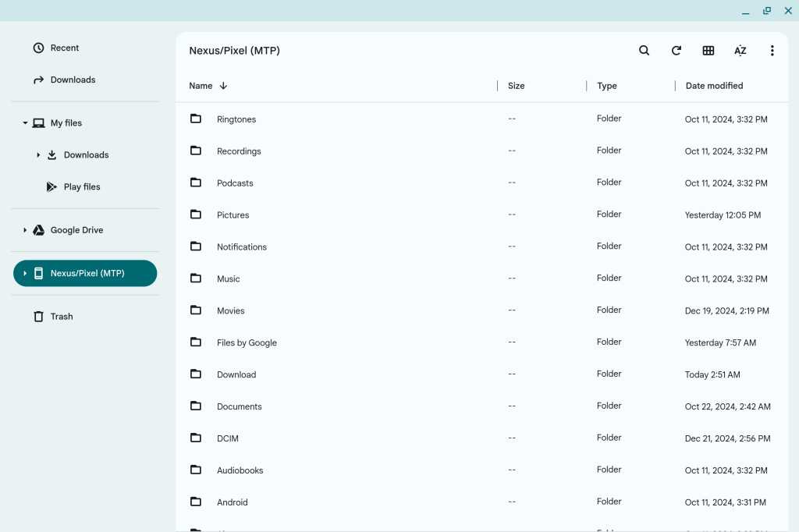Select the Recordings folder name
Viewport: 799px width, 532px height.
tap(239, 151)
